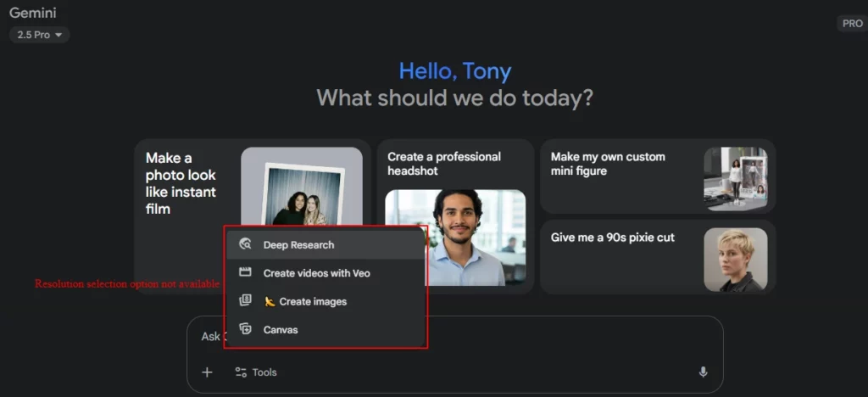Open the Tools button

256,372
